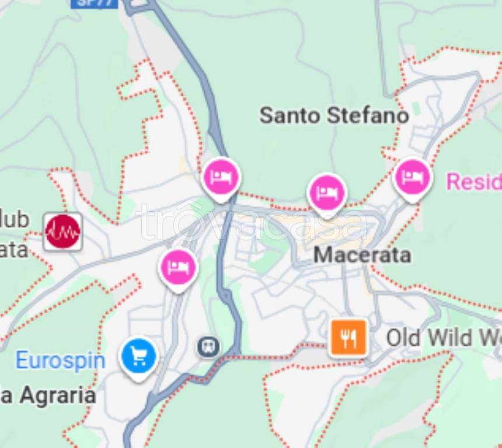The height and width of the screenshot is (448, 502).
Task: Click the Old Wild West text label
Action: click(444, 338)
